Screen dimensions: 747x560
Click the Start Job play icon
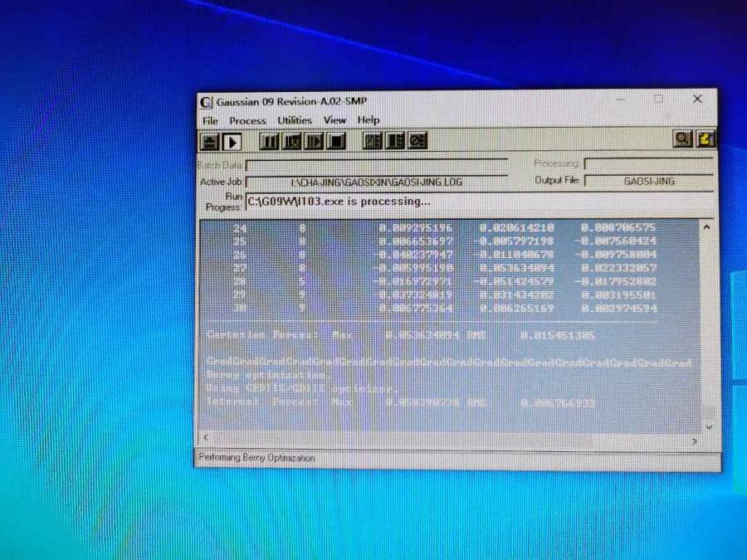(x=232, y=142)
